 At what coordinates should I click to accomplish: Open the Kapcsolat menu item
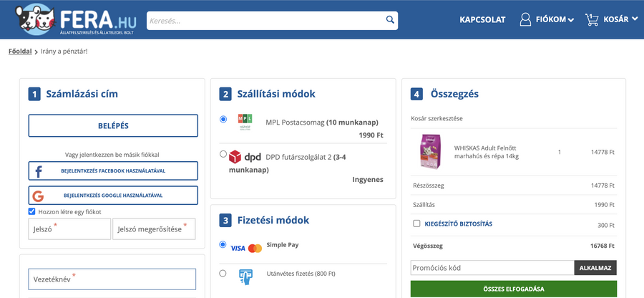click(482, 19)
